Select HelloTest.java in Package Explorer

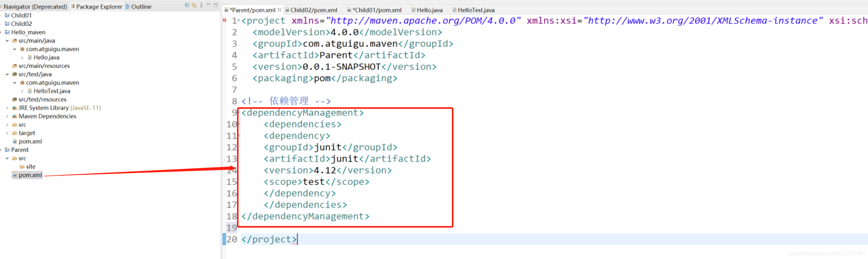pos(52,91)
